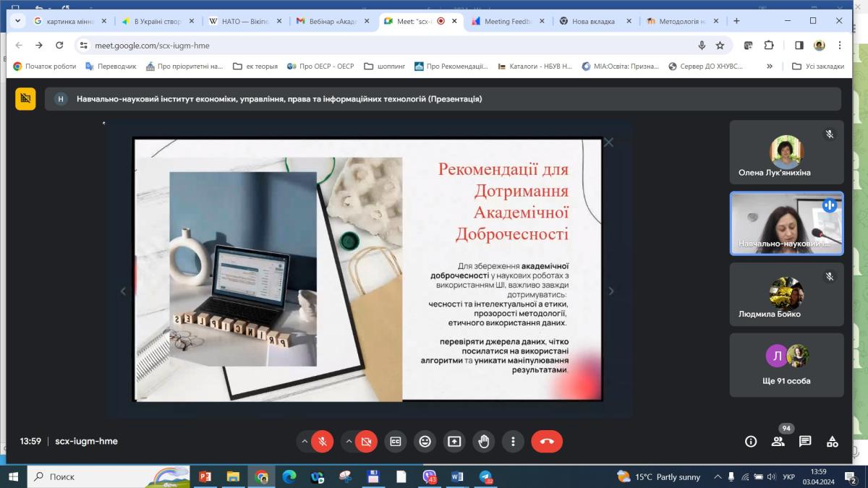Image resolution: width=868 pixels, height=488 pixels.
Task: Open the Activities panel
Action: pyautogui.click(x=833, y=441)
